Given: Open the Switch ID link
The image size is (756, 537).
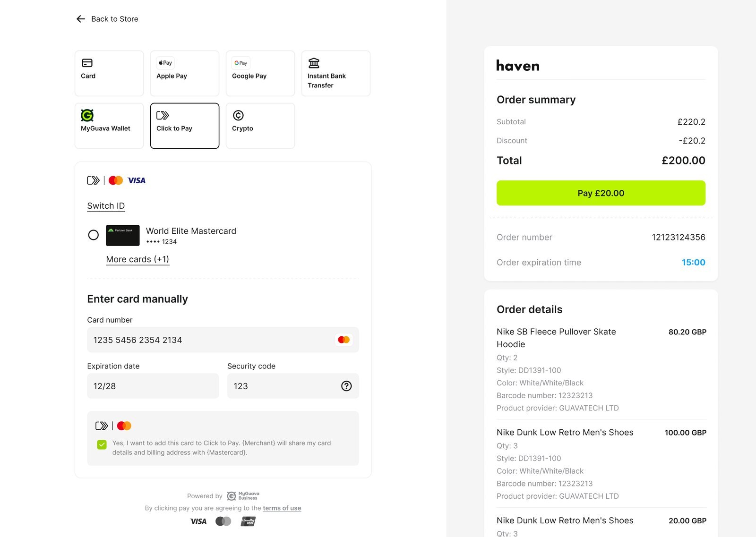Looking at the screenshot, I should (106, 206).
